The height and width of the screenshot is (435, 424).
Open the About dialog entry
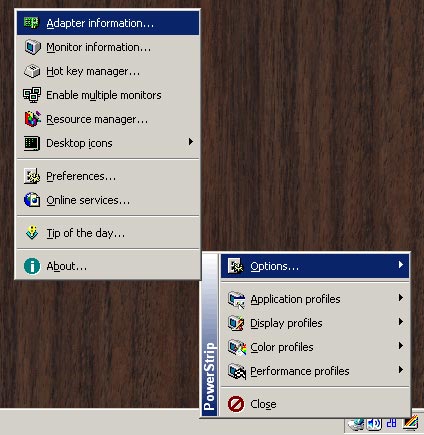coord(108,266)
